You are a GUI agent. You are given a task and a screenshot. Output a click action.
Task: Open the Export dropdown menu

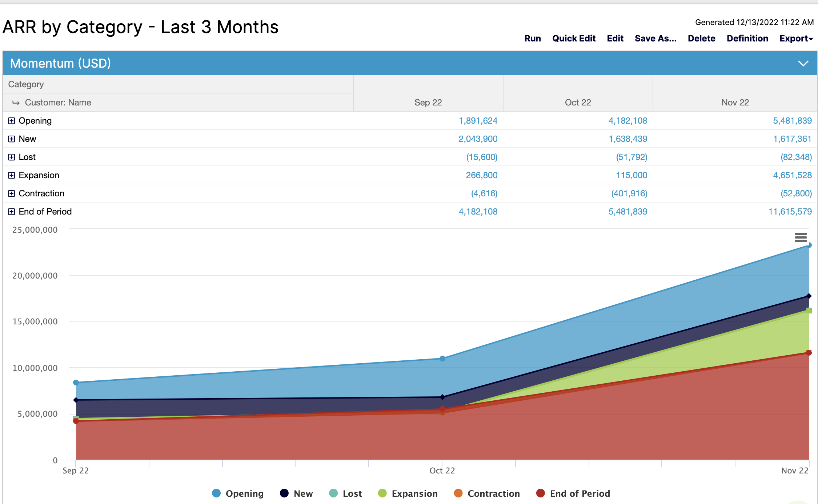pyautogui.click(x=796, y=39)
